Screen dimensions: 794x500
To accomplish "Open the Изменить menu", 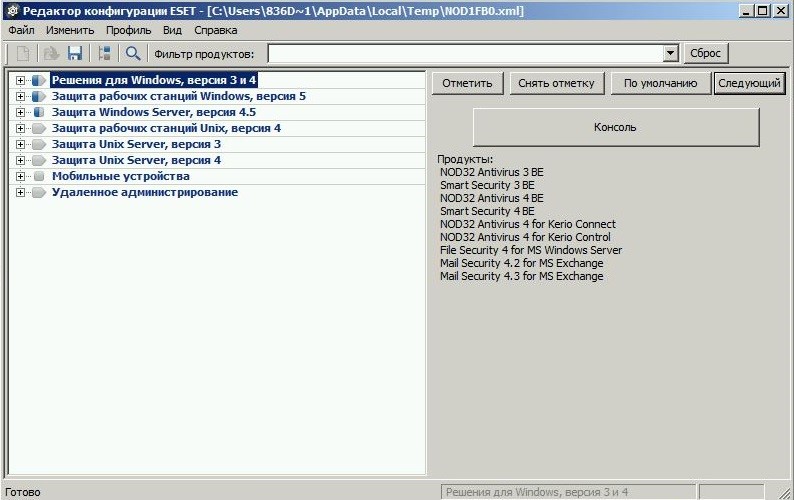I will 70,30.
